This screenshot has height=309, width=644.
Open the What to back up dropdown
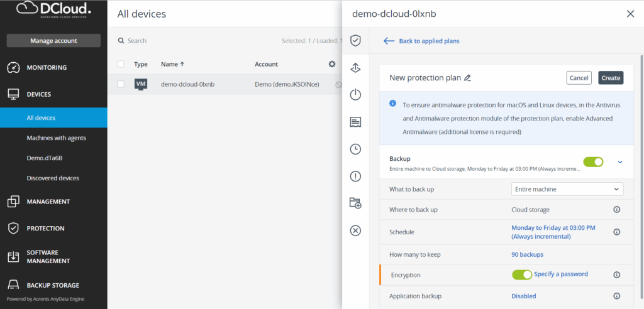point(567,189)
